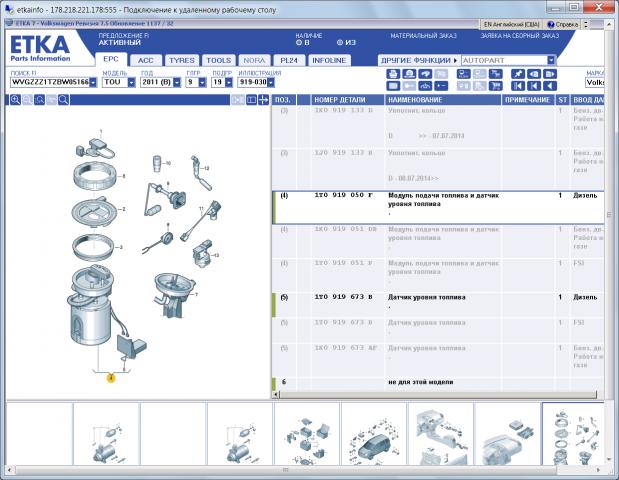Click the pushpin icon in the toolbar
The image size is (619, 480).
518,74
